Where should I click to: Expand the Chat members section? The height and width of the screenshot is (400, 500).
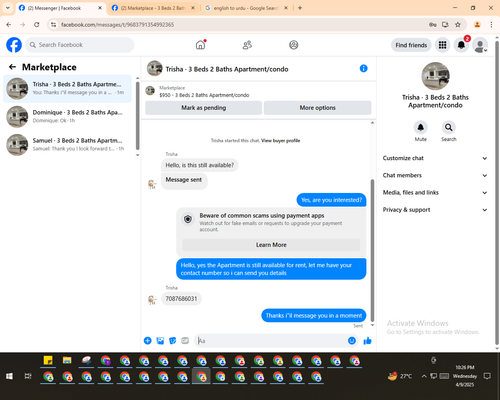(x=435, y=175)
